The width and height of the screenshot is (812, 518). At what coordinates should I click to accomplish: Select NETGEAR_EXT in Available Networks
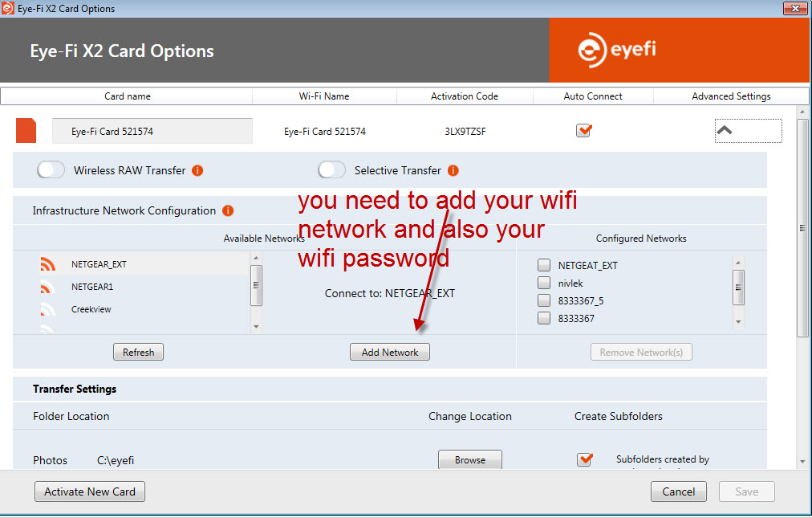click(145, 264)
